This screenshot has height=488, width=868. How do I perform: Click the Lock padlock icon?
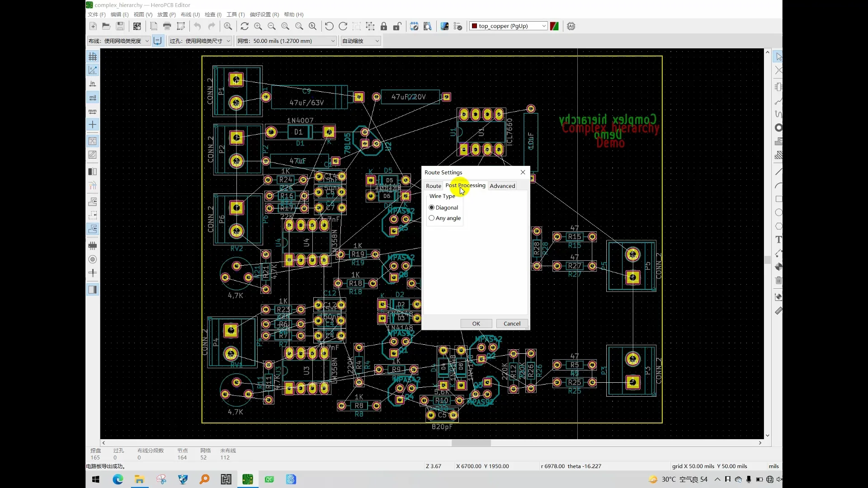pyautogui.click(x=384, y=26)
